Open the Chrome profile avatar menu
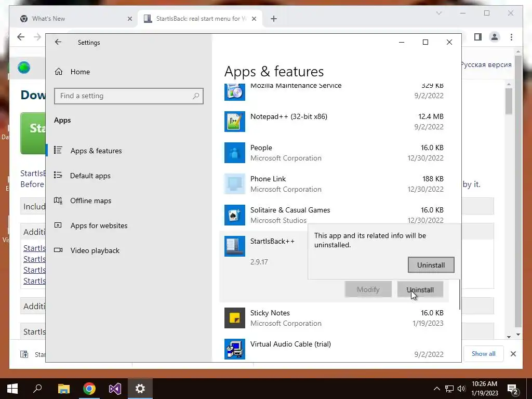Image resolution: width=532 pixels, height=399 pixels. point(495,37)
